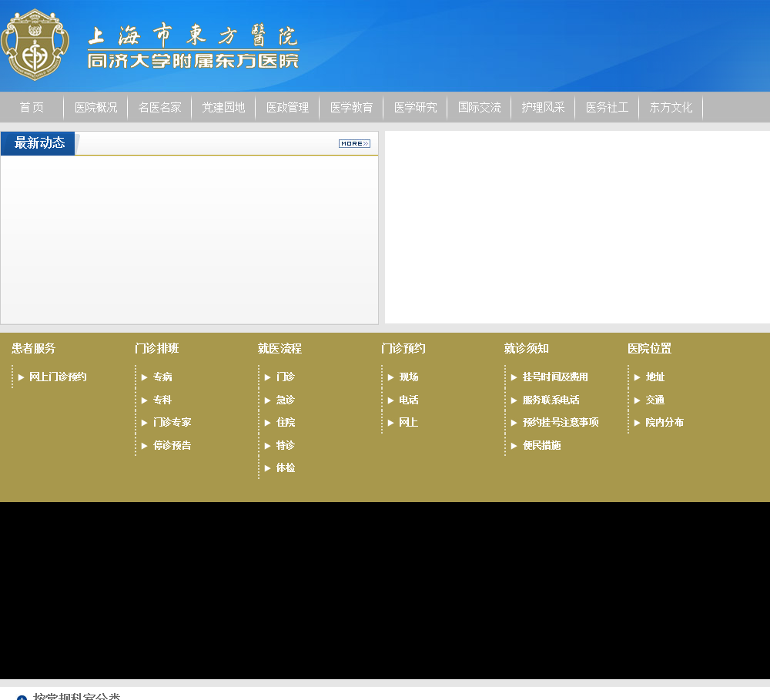Screen dimensions: 770x700
Task: Click the 门诊排班 column heading
Action: 156,348
